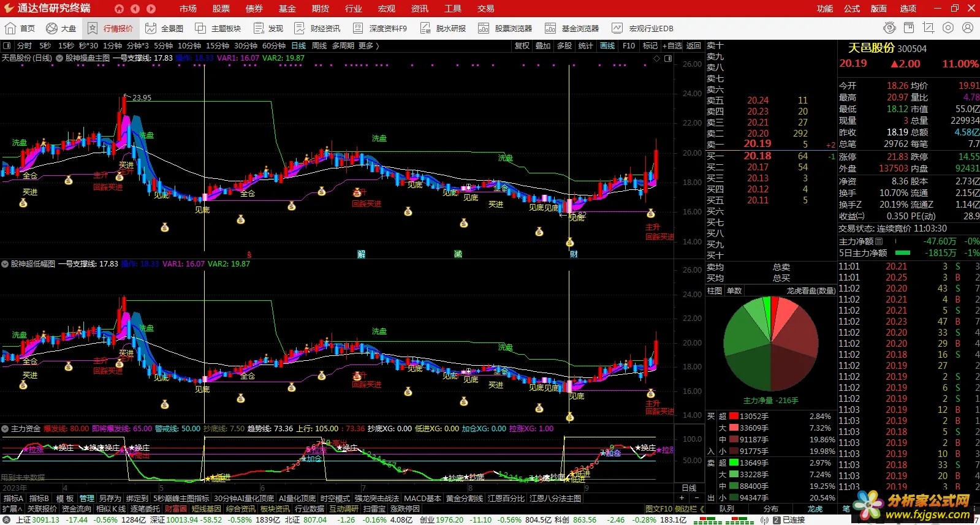
Task: Toggle the 主力资金 indicator check circle
Action: coord(5,429)
